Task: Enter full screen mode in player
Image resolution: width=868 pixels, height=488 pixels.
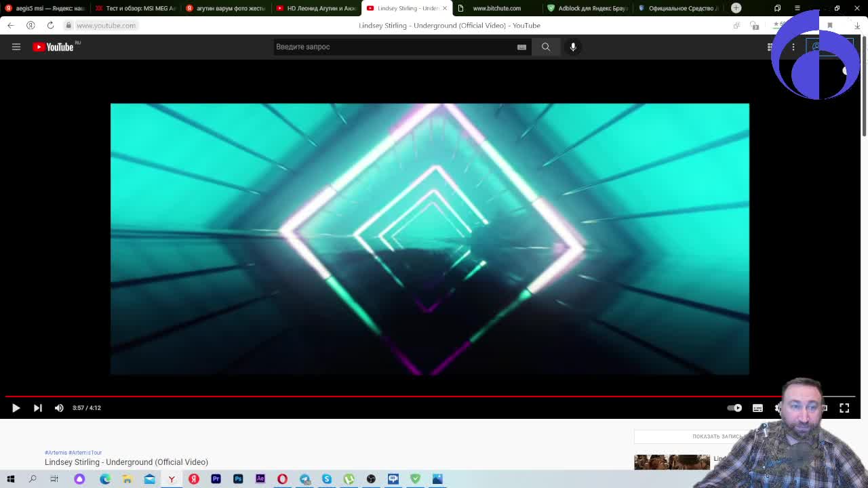Action: (x=844, y=407)
